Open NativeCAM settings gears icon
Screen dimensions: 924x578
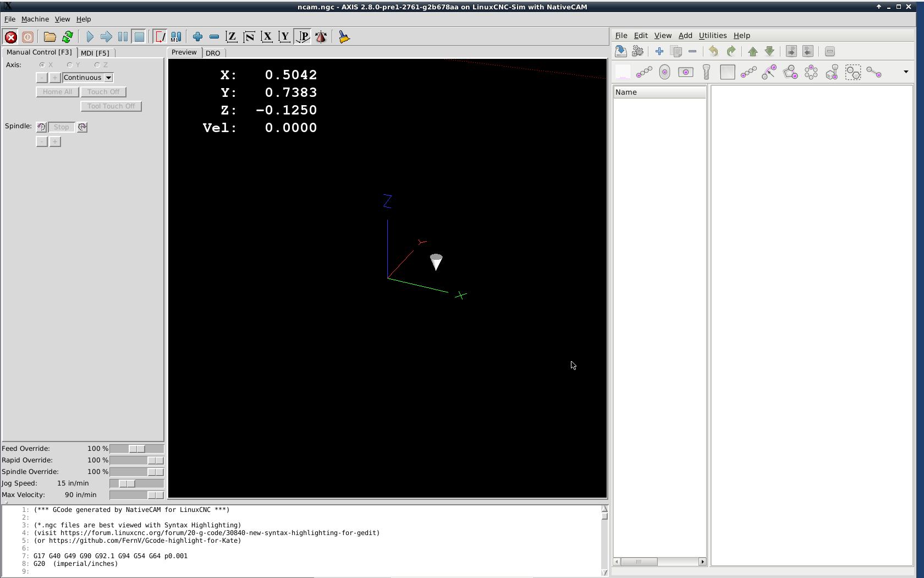coord(638,51)
